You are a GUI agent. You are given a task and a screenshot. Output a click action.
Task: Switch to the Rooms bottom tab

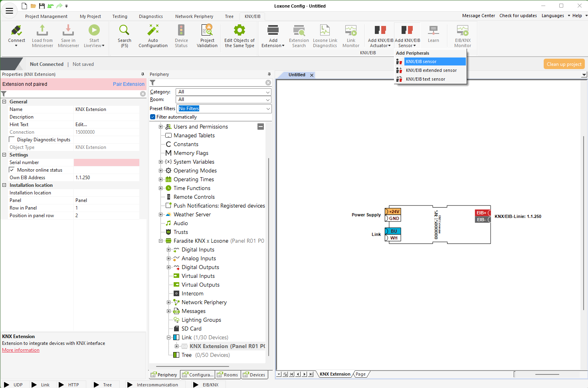[227, 375]
